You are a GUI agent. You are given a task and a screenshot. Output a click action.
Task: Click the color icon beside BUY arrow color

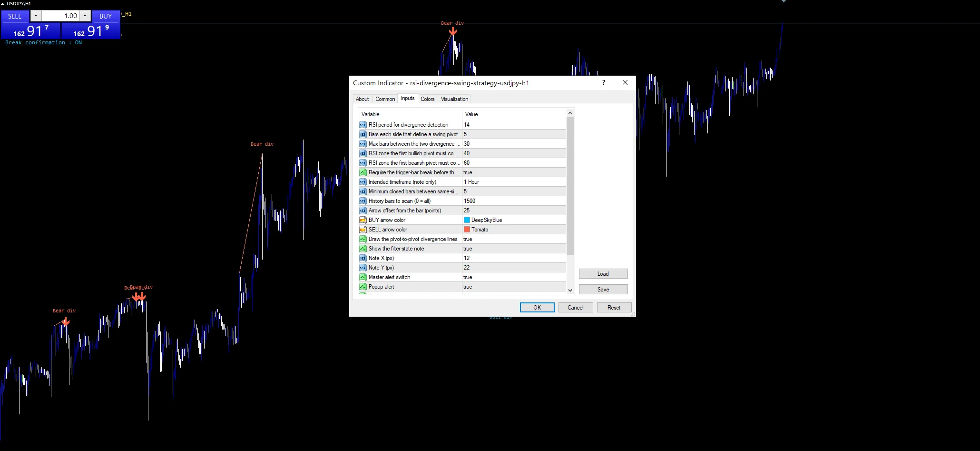coord(363,220)
